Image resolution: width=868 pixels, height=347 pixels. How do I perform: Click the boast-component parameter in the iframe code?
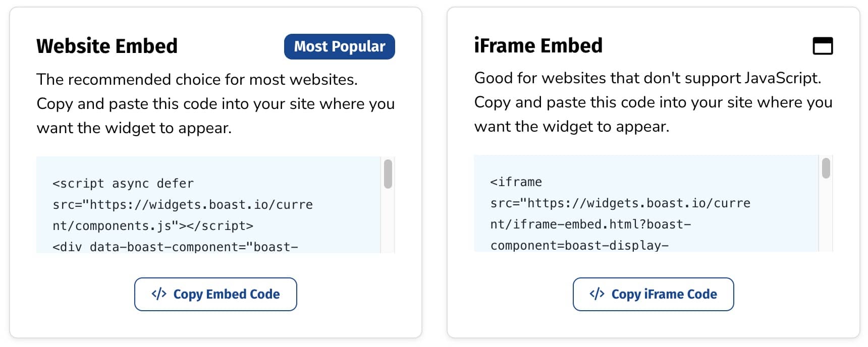point(555,246)
